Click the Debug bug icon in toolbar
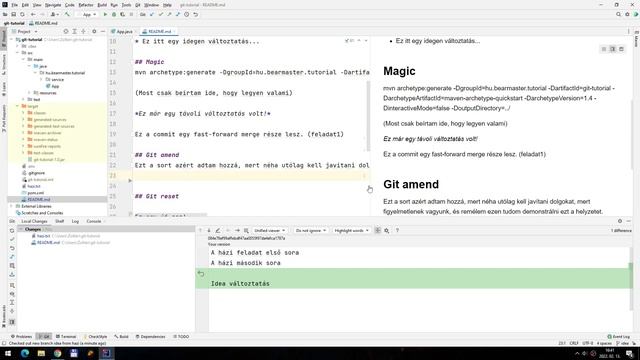This screenshot has width=640, height=360. [114, 14]
